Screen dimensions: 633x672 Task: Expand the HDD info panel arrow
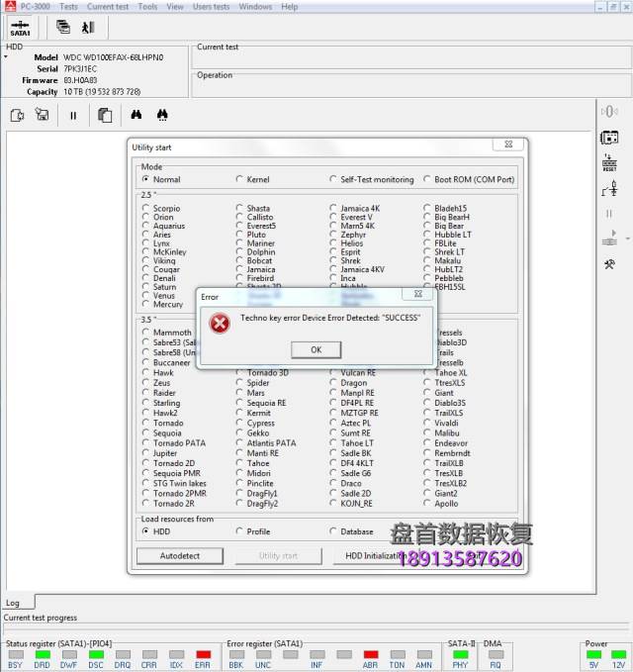click(x=5, y=57)
